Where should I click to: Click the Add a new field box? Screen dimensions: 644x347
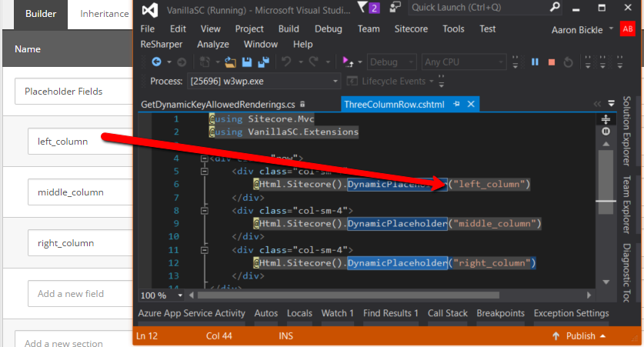81,294
